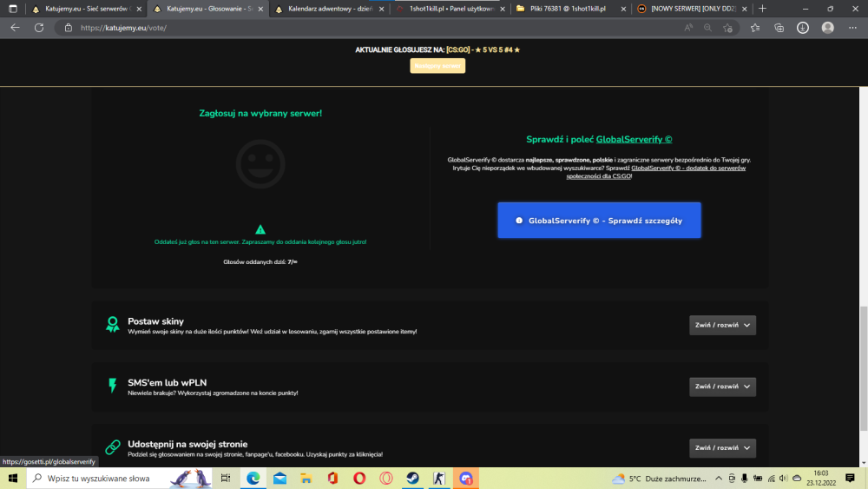Image resolution: width=868 pixels, height=489 pixels.
Task: Open Mail app from taskbar
Action: pos(280,478)
